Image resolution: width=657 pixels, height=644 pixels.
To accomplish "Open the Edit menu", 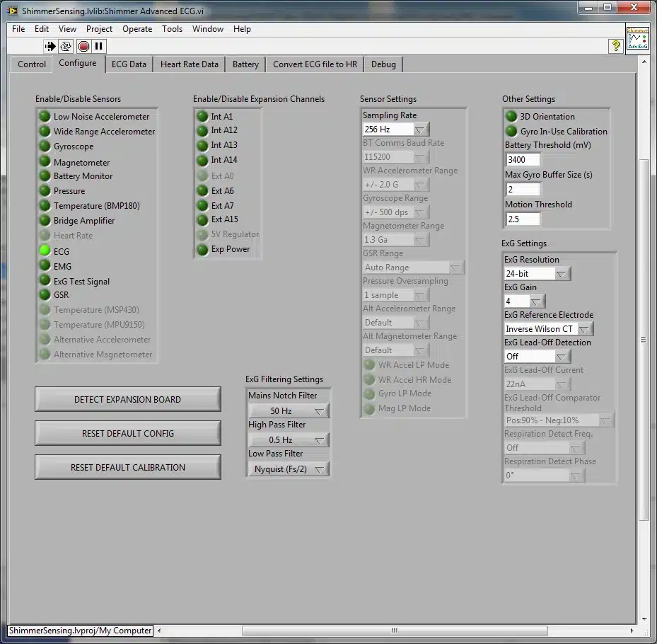I will 42,29.
